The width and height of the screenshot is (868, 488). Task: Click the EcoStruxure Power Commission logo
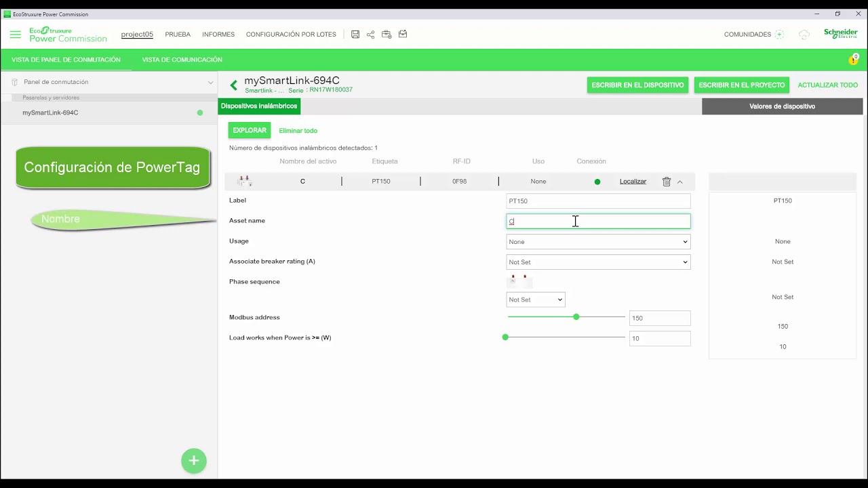tap(68, 35)
